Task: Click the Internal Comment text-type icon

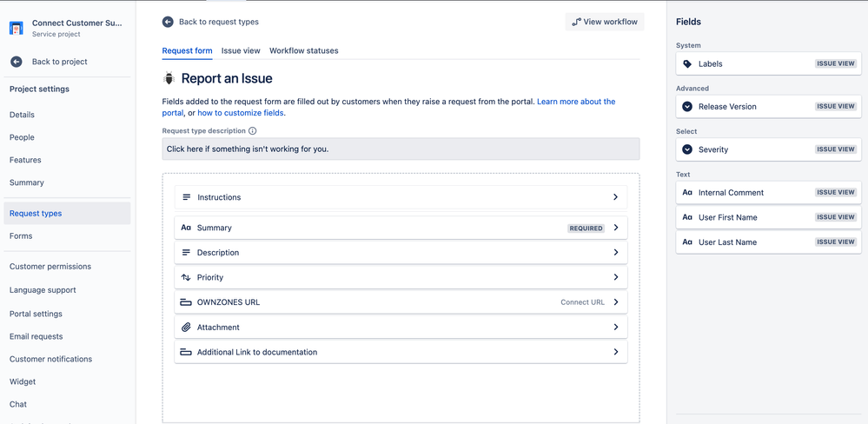Action: (x=687, y=193)
